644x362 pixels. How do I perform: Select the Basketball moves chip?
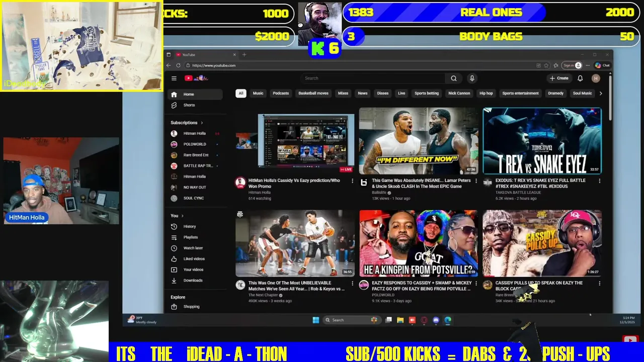tap(313, 93)
